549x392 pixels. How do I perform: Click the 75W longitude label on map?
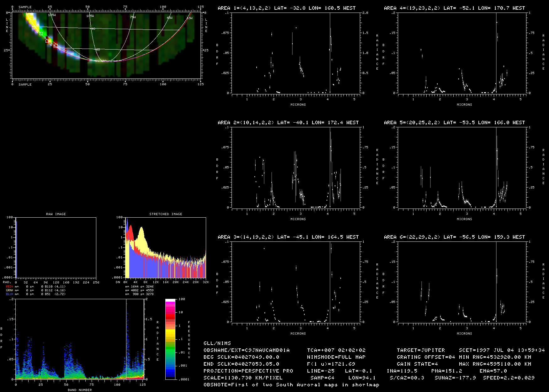(x=133, y=17)
